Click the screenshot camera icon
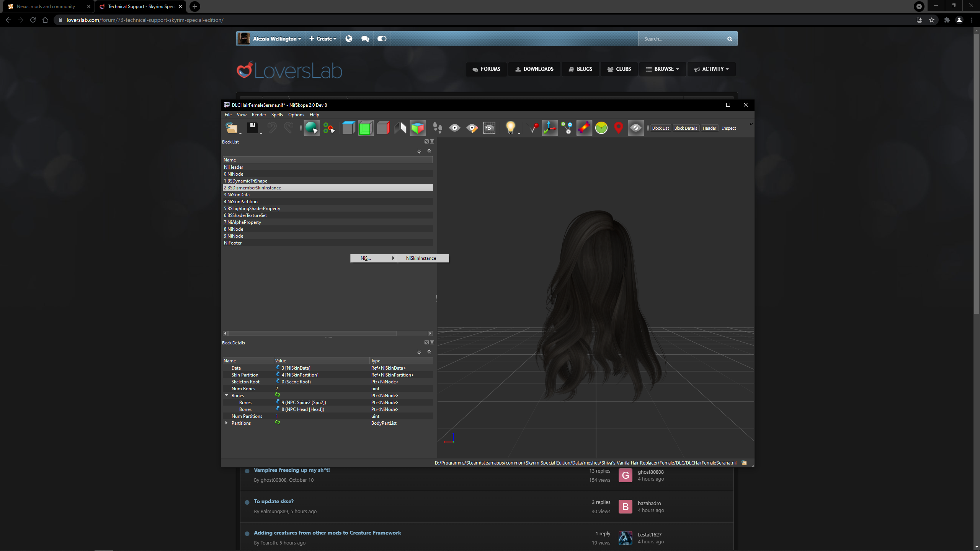 coord(489,128)
